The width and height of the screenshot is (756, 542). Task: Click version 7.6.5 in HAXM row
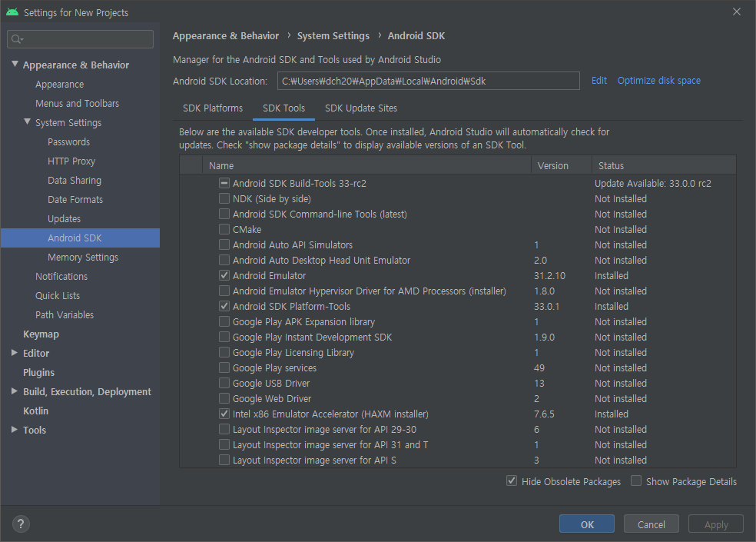[544, 414]
